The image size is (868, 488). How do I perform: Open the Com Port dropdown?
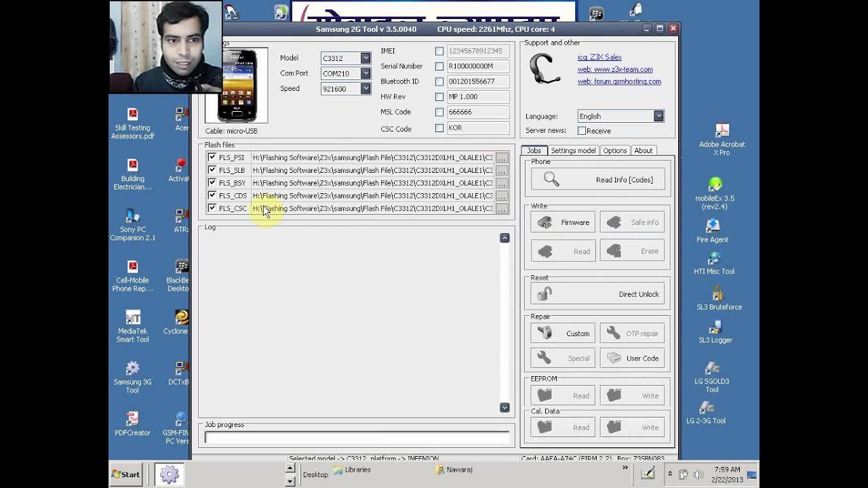[x=366, y=73]
